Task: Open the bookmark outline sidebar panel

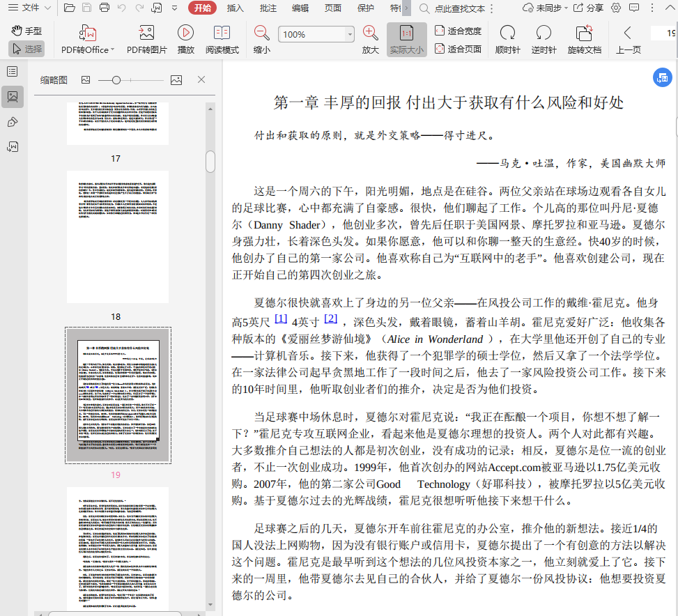Action: click(x=12, y=71)
